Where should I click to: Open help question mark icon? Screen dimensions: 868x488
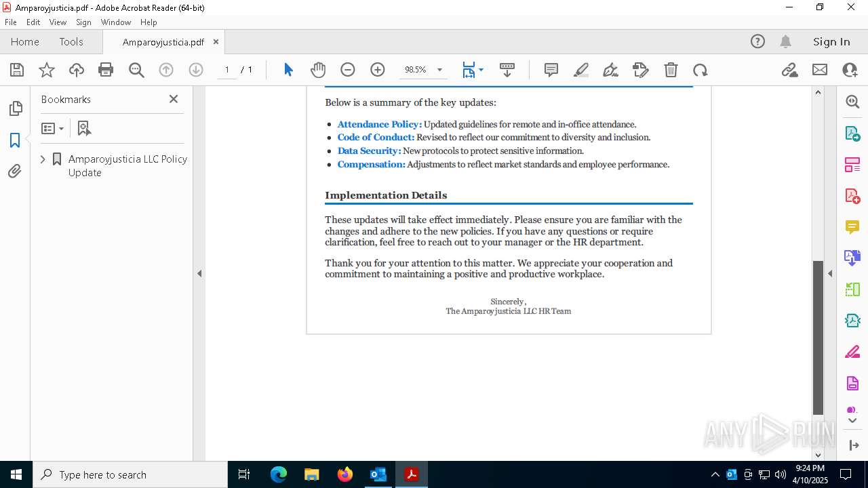pos(757,41)
